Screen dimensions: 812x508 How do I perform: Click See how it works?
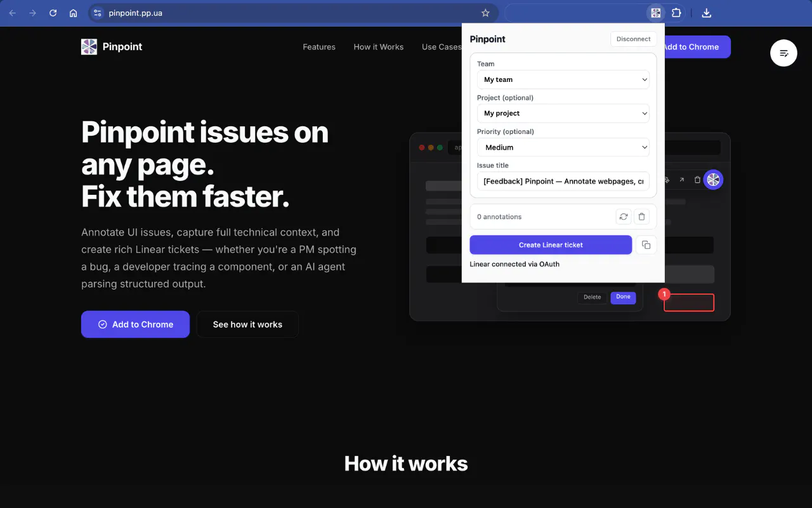(247, 324)
